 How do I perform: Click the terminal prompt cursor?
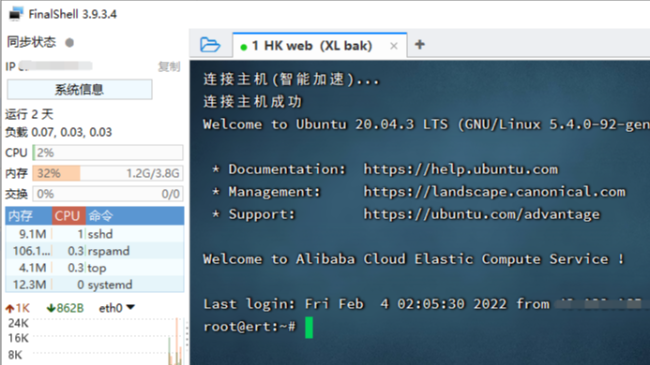tap(309, 328)
